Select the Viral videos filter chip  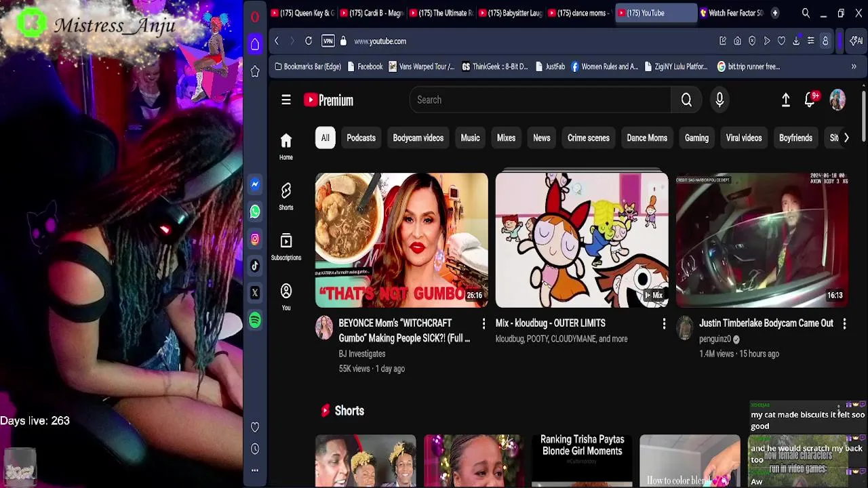pos(744,138)
